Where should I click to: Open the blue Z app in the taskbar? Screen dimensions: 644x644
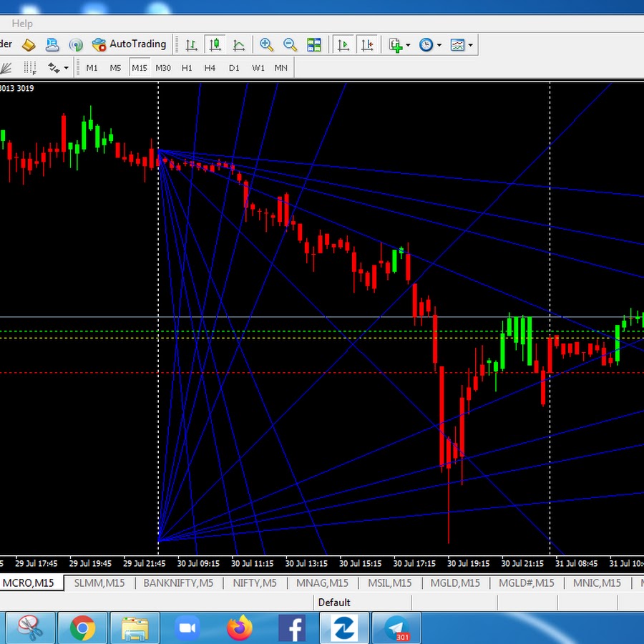click(344, 628)
